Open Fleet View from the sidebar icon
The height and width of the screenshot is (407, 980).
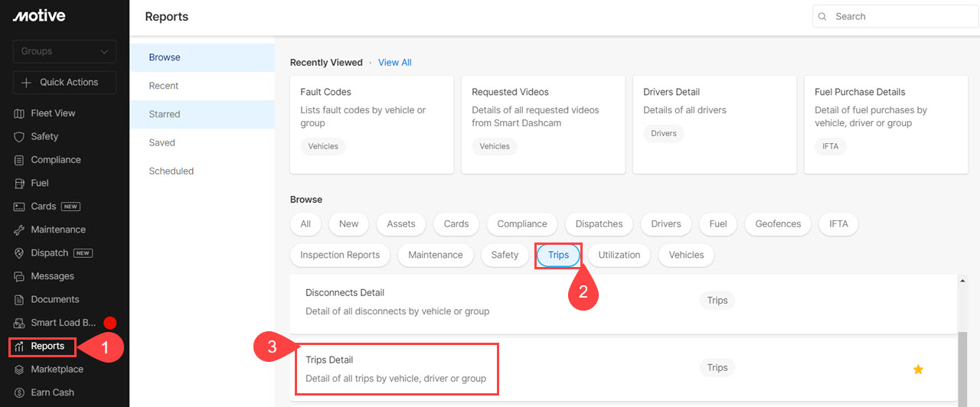pyautogui.click(x=20, y=113)
